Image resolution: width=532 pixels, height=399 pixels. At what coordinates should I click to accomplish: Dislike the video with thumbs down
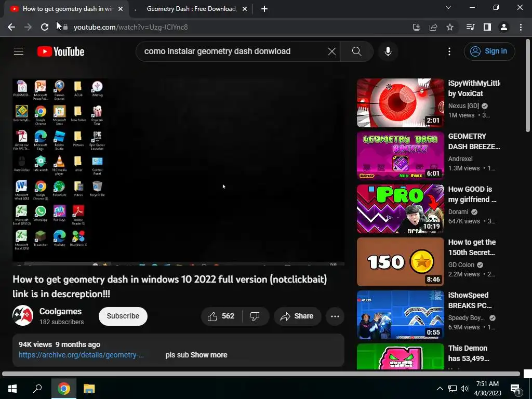[x=255, y=316]
